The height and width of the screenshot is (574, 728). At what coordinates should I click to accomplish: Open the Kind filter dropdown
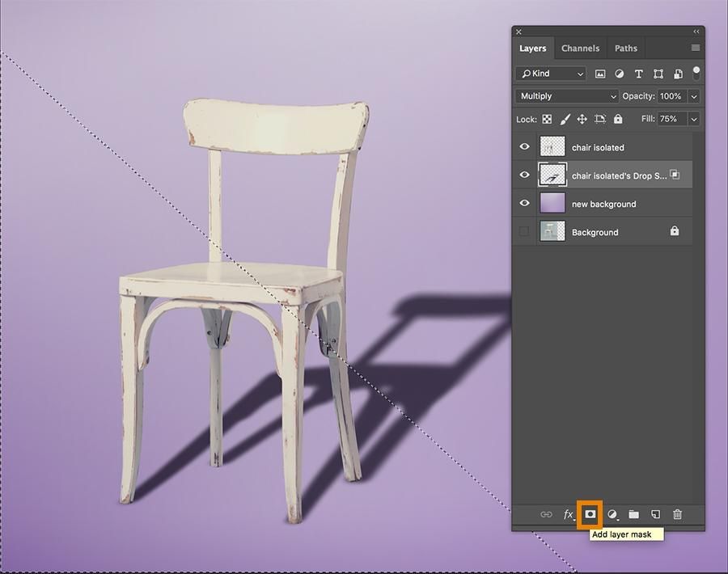click(x=550, y=74)
